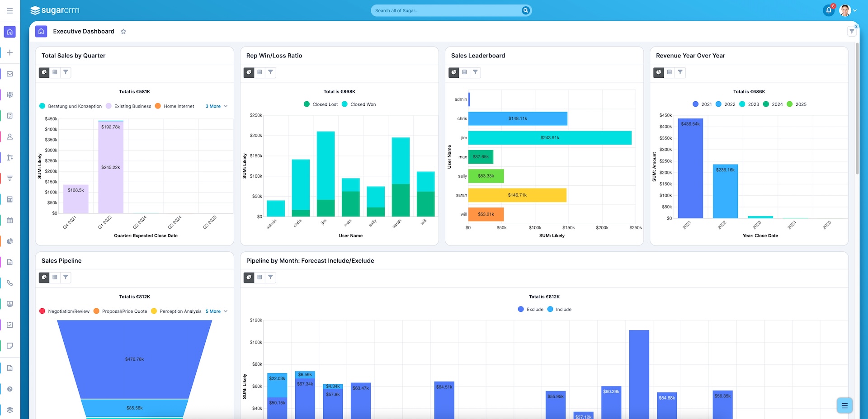
Task: Click the create new (plus) icon in the sidebar
Action: pos(10,52)
